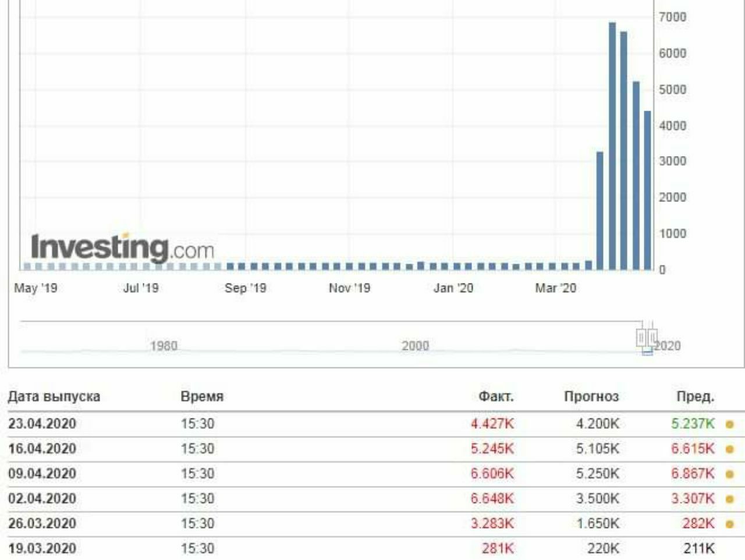Click the 'Дата выпуска' column header
The width and height of the screenshot is (745, 560).
(x=54, y=397)
